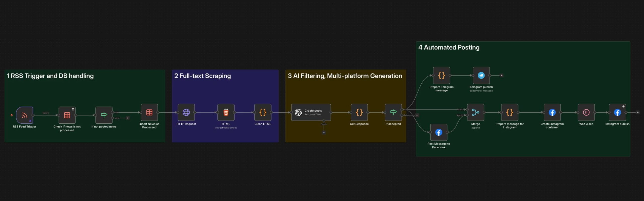Select the Post Message to Facebook node
Image resolution: width=644 pixels, height=201 pixels.
pos(438,132)
